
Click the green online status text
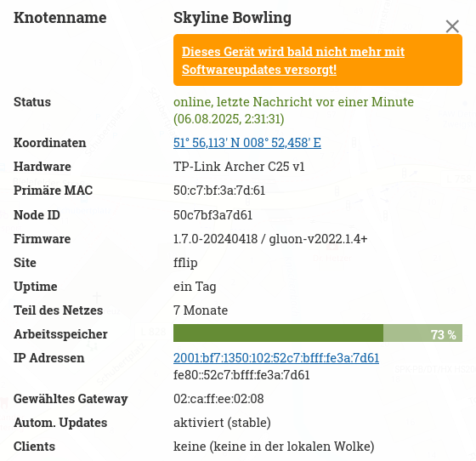293,111
